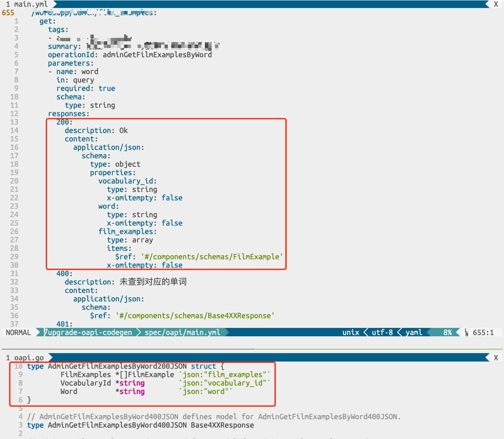Click the AdminGetFilmExamplesByWord400JSON type declaration
This screenshot has width=504, height=439.
click(141, 425)
